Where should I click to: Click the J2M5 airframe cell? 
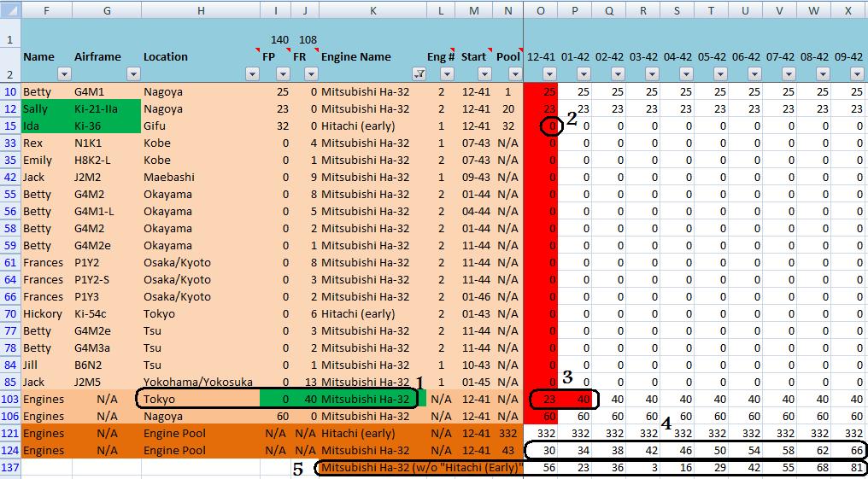107,382
